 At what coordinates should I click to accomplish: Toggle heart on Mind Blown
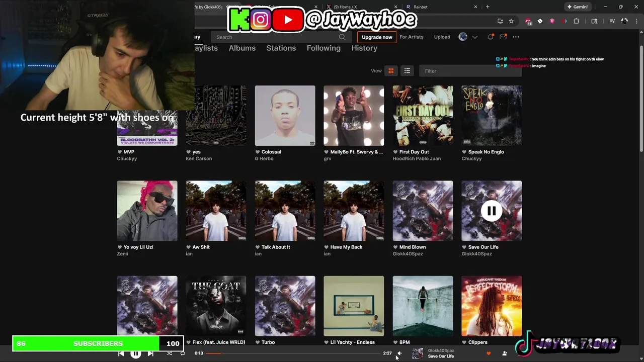click(395, 247)
